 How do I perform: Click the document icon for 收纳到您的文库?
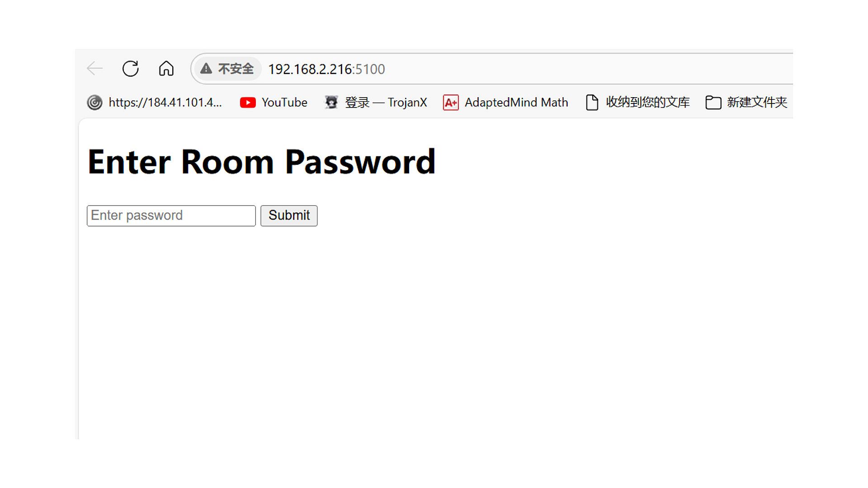coord(592,103)
